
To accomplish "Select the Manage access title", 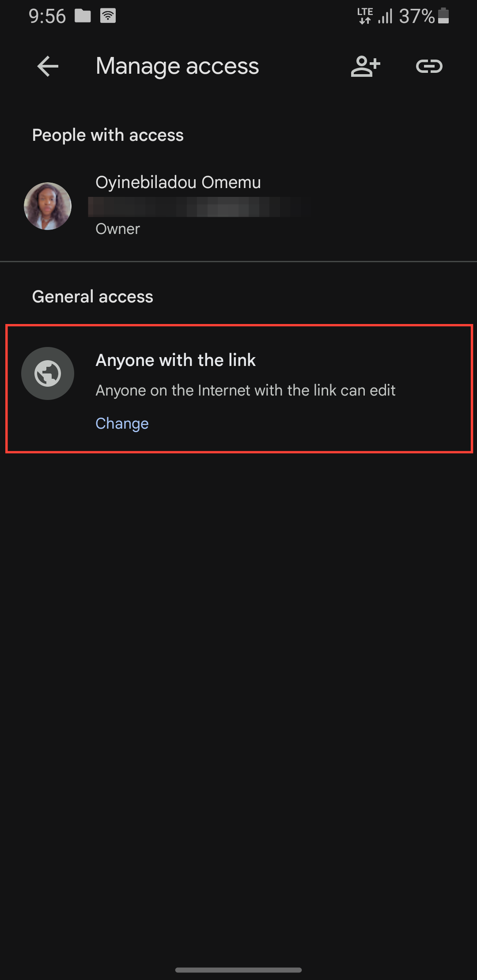I will click(177, 66).
